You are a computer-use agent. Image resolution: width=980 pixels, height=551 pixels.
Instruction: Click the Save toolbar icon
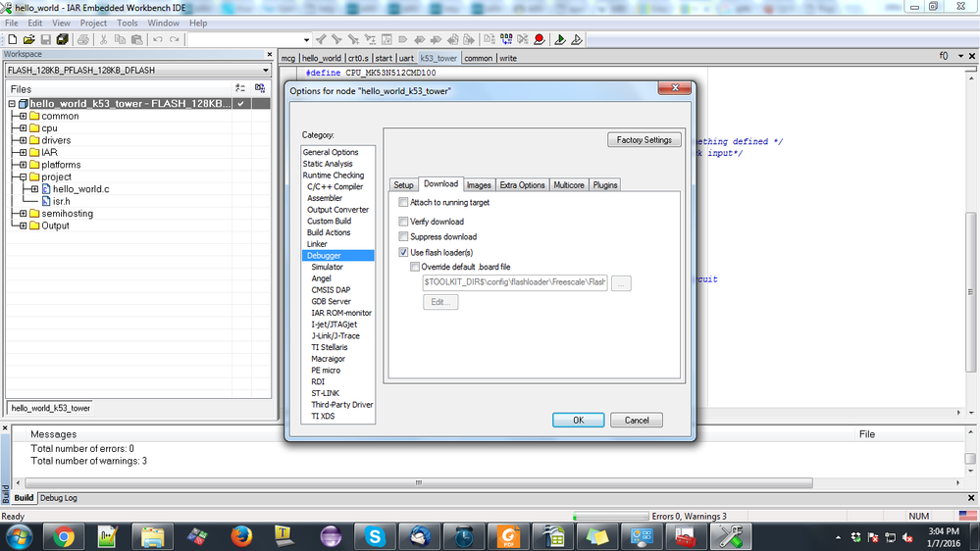46,39
